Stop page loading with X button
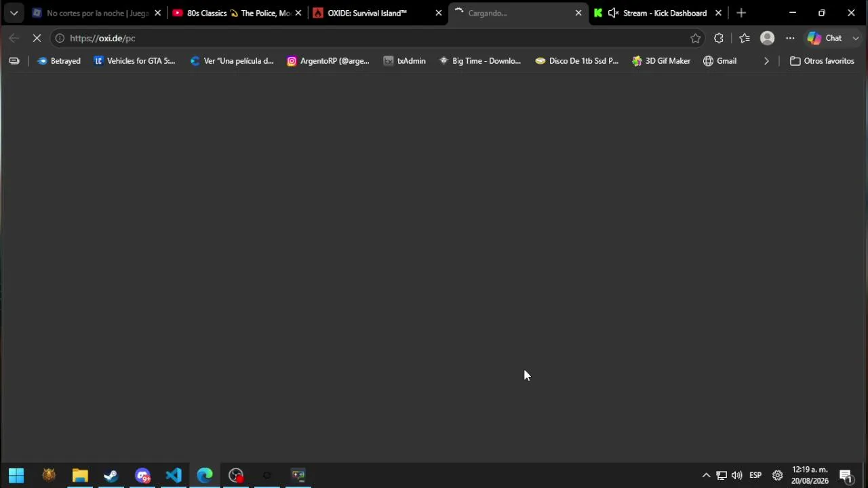The height and width of the screenshot is (488, 868). (x=37, y=38)
